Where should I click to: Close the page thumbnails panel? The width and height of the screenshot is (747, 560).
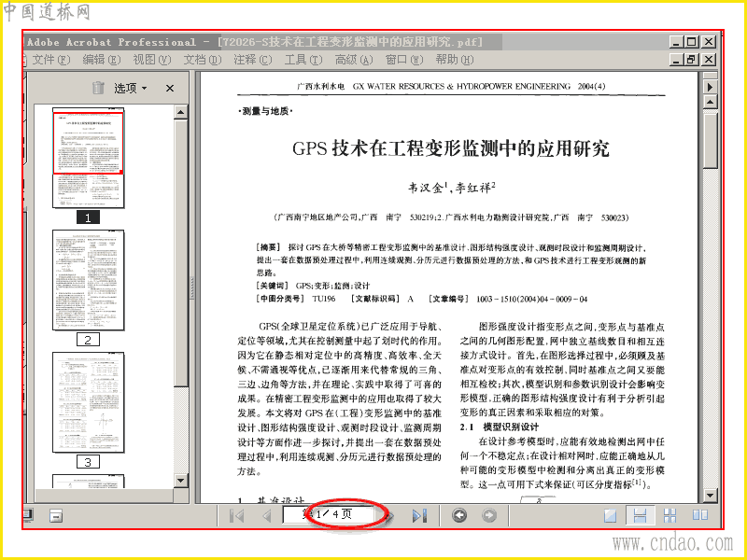pyautogui.click(x=170, y=88)
